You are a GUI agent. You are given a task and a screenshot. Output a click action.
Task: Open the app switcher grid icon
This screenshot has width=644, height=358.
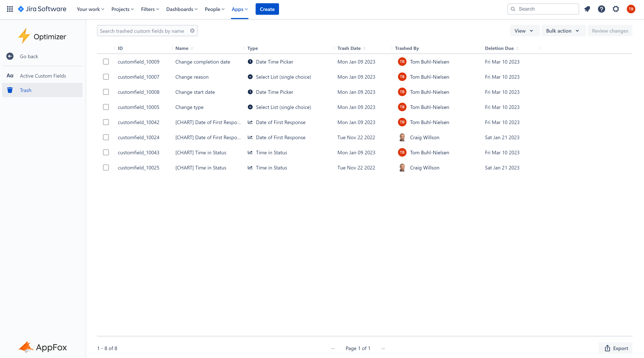[x=10, y=9]
